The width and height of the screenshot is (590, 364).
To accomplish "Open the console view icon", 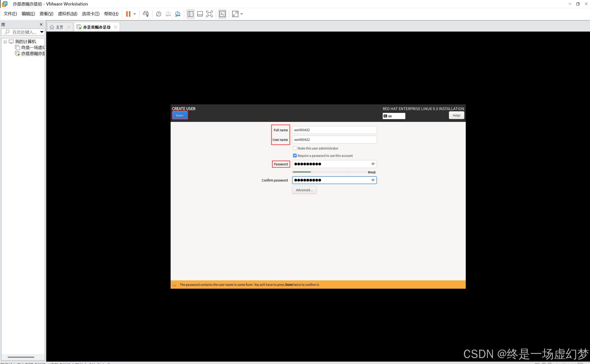I will [222, 14].
